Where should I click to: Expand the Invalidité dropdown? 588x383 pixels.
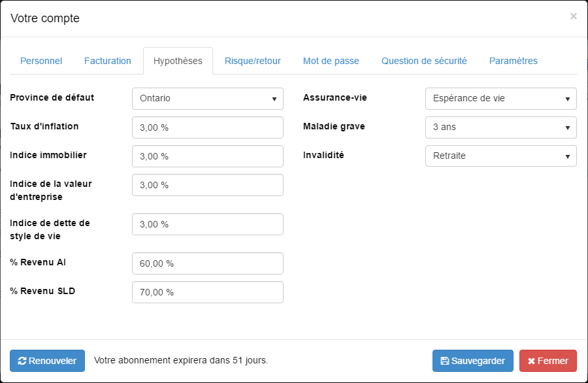(500, 156)
